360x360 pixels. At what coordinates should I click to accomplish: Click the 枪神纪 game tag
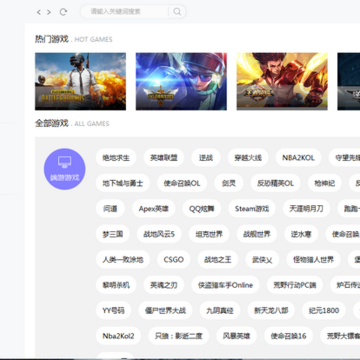tap(325, 183)
